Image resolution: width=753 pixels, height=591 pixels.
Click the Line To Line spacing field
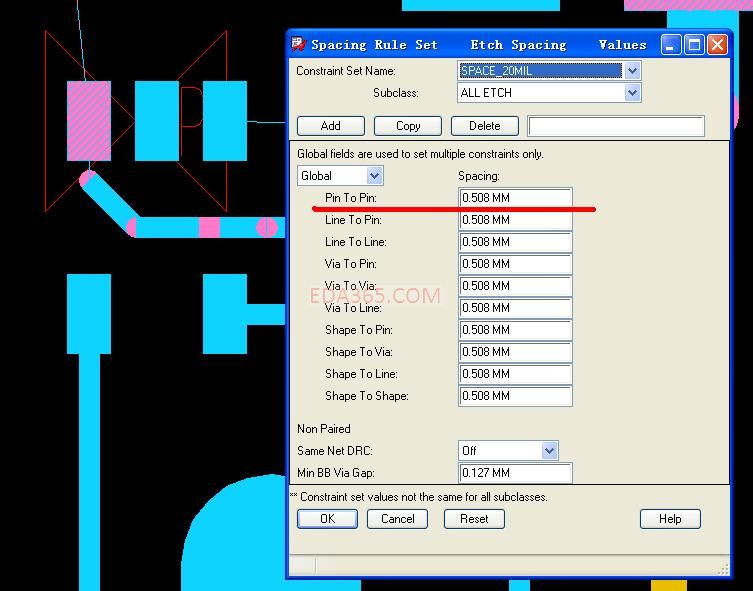[515, 242]
